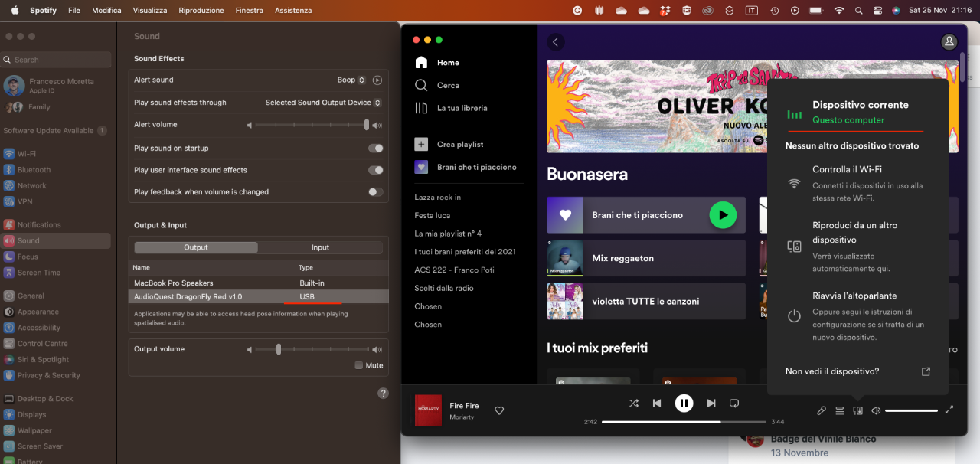Open the Spotify user profile icon
980x464 pixels.
click(949, 42)
